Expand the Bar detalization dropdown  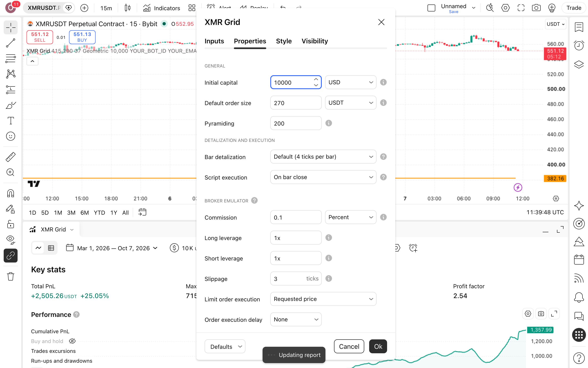coord(323,157)
